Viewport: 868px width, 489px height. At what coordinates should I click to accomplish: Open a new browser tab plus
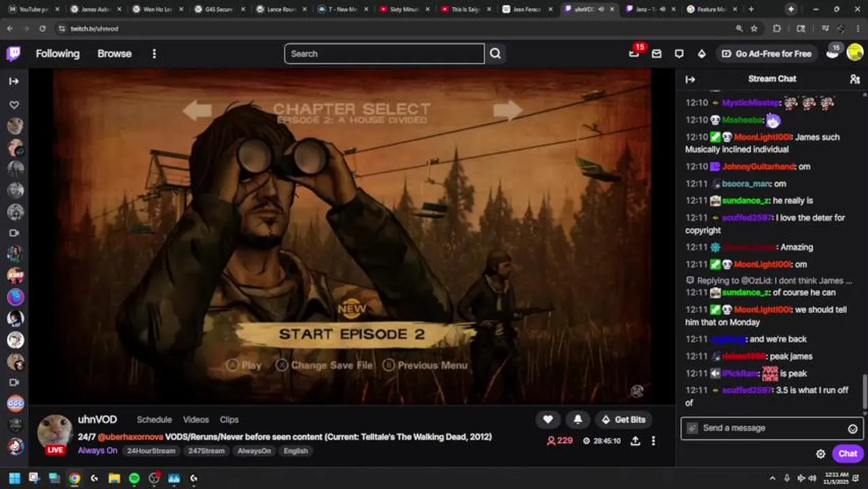[x=751, y=10]
